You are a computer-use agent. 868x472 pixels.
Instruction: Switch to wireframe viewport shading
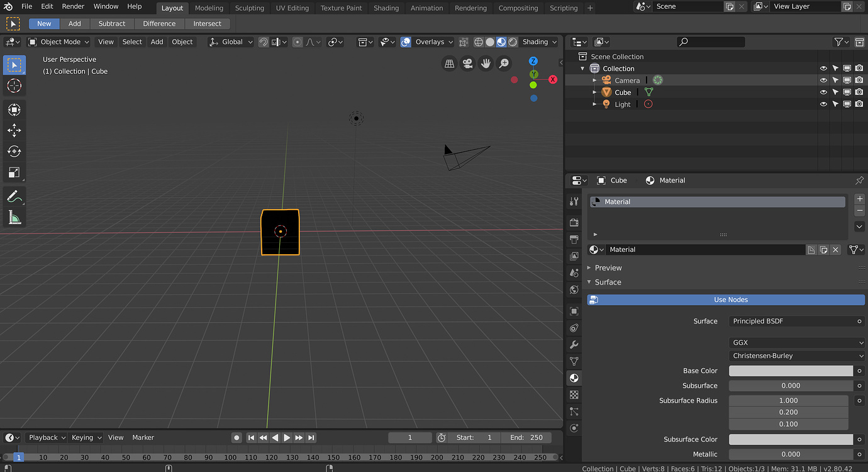click(x=479, y=42)
